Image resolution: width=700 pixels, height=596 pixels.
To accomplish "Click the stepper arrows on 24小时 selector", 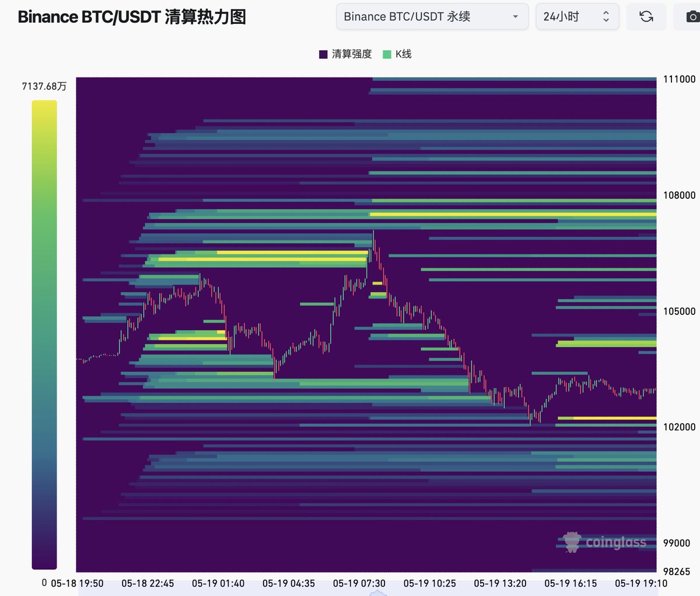I will [606, 16].
